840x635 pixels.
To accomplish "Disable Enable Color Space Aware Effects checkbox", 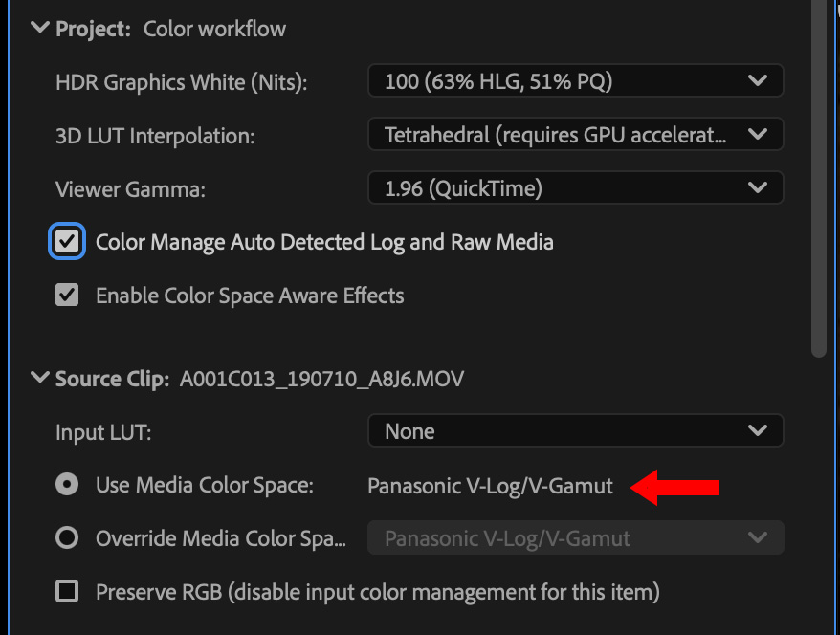I will [x=67, y=296].
